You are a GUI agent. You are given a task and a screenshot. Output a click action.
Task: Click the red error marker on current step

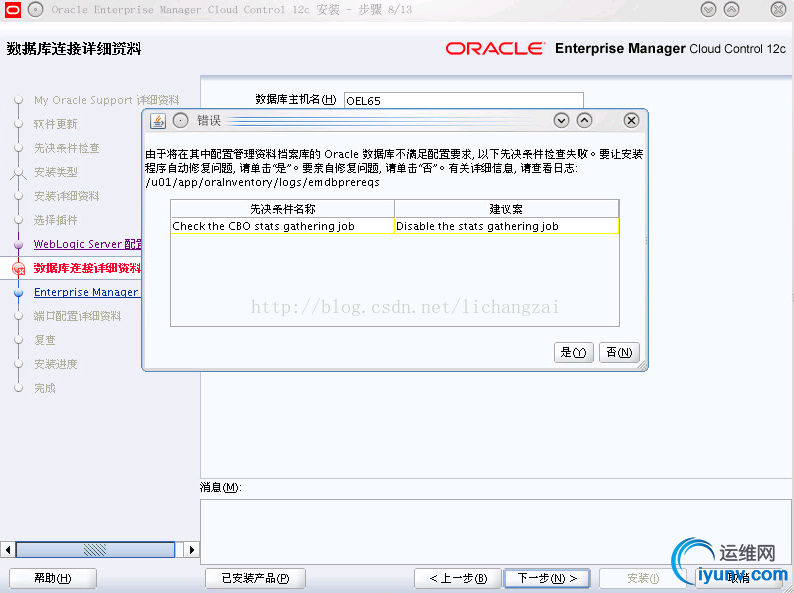[19, 269]
